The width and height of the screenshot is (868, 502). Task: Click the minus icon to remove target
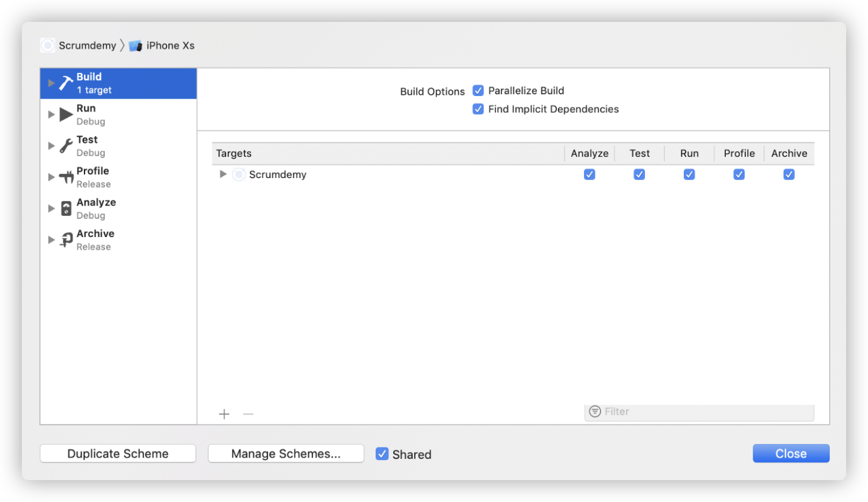click(x=248, y=414)
